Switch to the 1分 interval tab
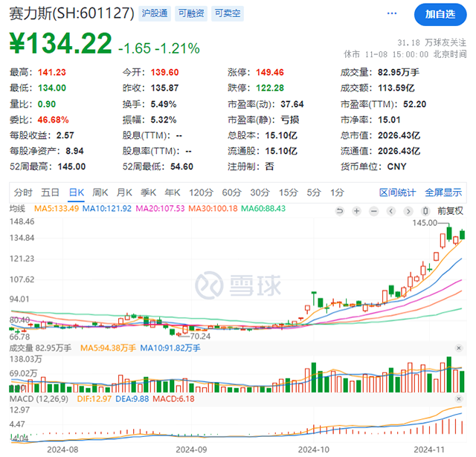 pos(337,192)
